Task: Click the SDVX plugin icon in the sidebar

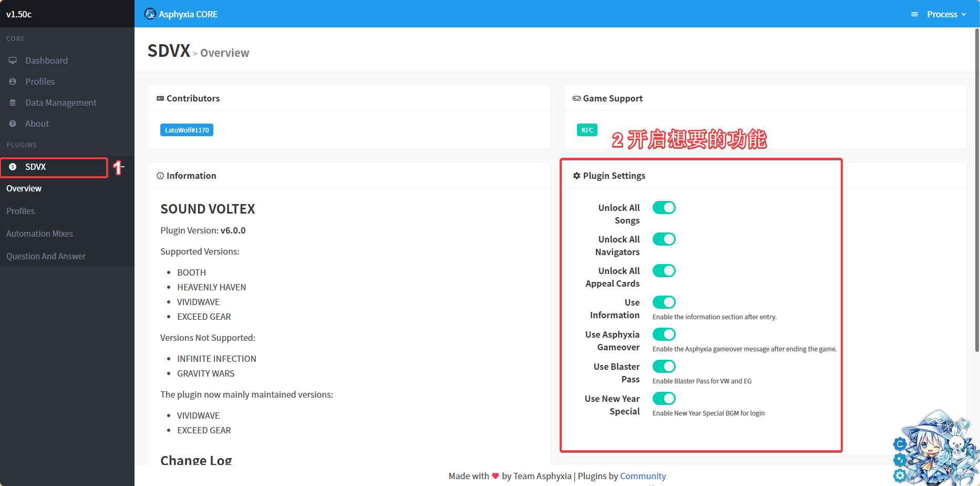Action: click(13, 167)
